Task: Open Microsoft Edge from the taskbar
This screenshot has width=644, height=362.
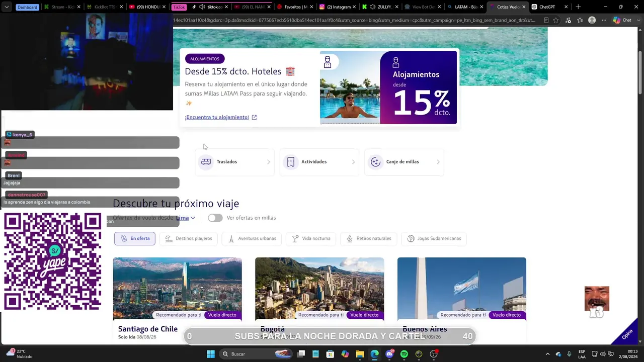Action: [x=374, y=354]
